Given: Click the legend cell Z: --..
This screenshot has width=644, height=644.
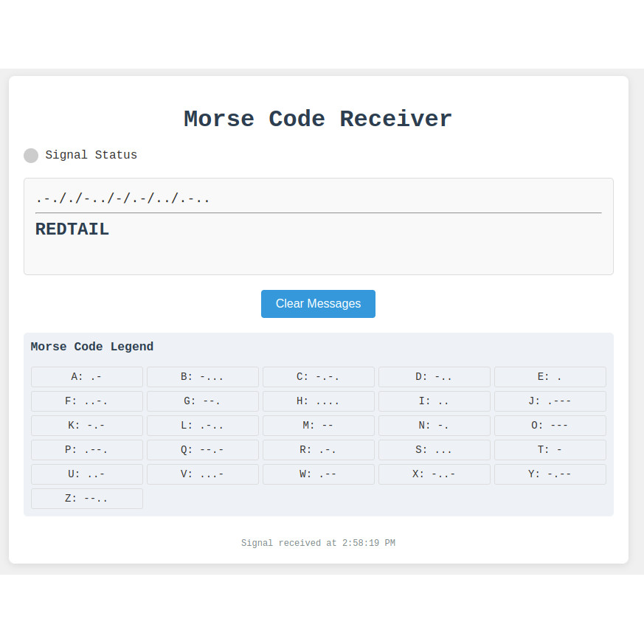Looking at the screenshot, I should (87, 498).
